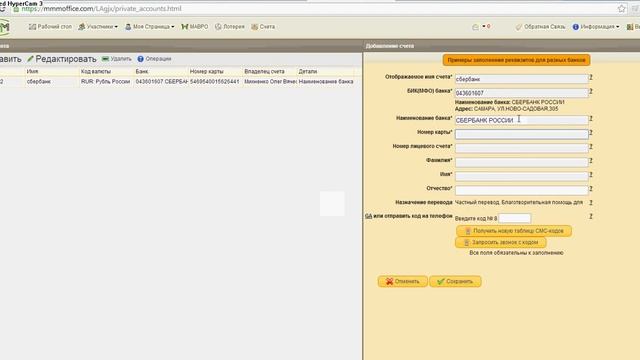Click Запросить звонок с кодом button
Screen dimensions: 640x360
coord(501,242)
